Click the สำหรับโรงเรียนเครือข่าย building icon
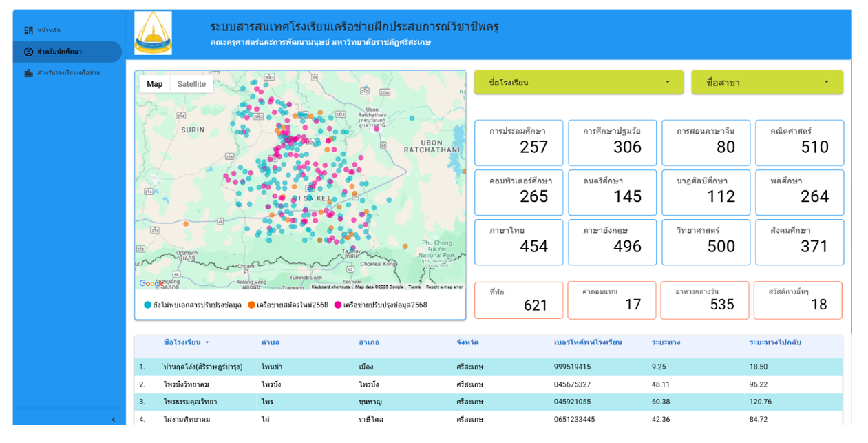 [28, 73]
